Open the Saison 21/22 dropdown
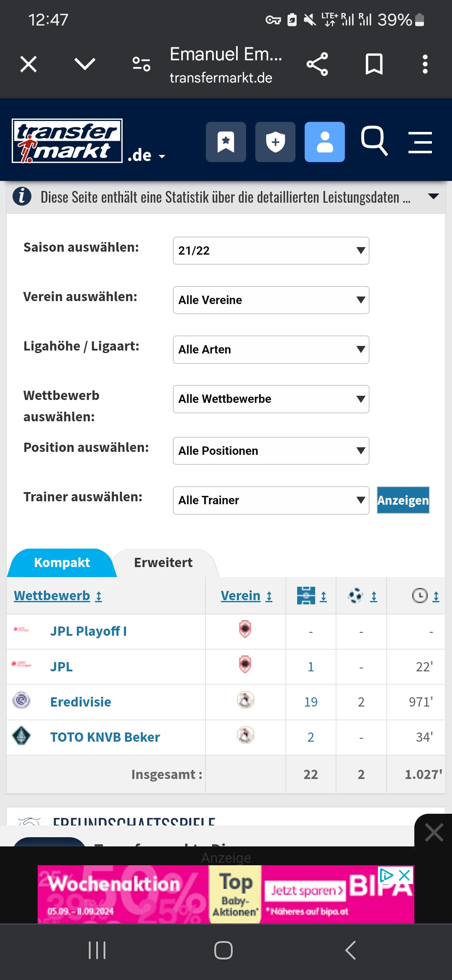452x980 pixels. (271, 250)
